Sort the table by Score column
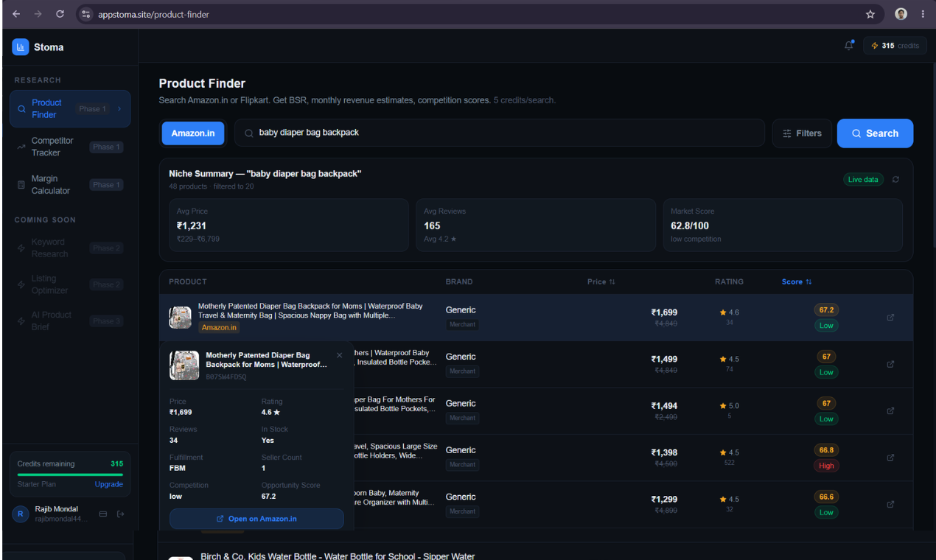This screenshot has width=936, height=560. tap(797, 281)
